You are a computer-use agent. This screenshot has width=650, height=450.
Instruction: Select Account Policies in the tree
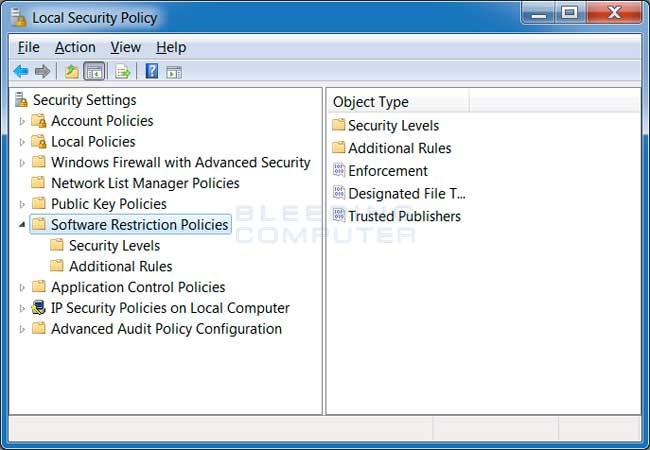point(102,121)
